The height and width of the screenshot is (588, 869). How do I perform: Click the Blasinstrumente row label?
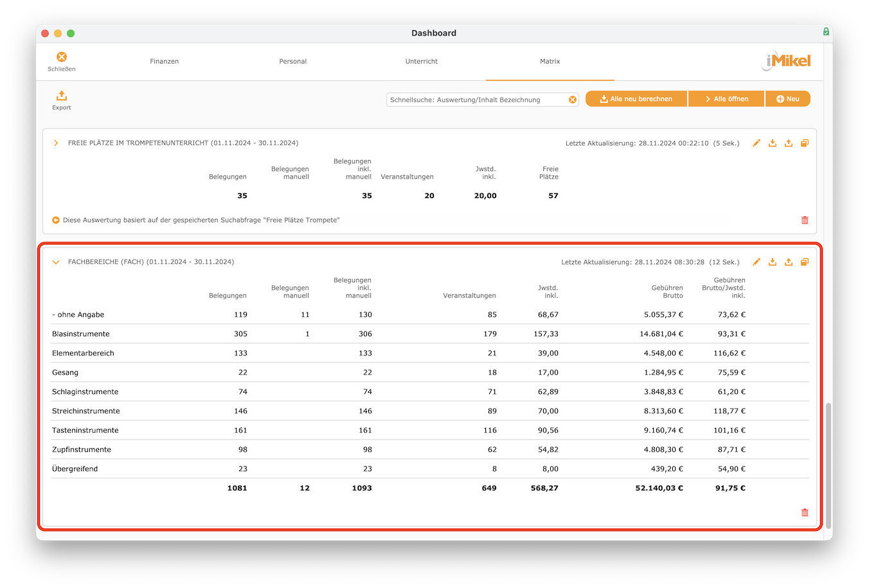[81, 334]
